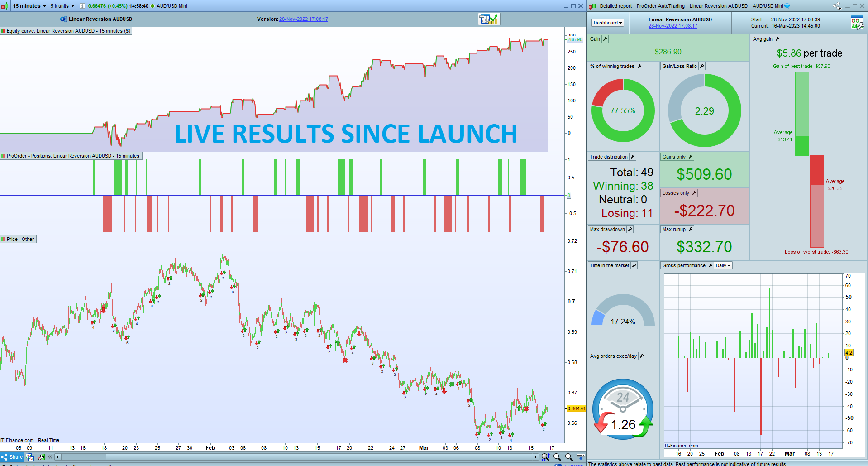Configure the Gain/Loss Ratio widget wrench
Viewport: 868px width, 466px height.
point(702,66)
